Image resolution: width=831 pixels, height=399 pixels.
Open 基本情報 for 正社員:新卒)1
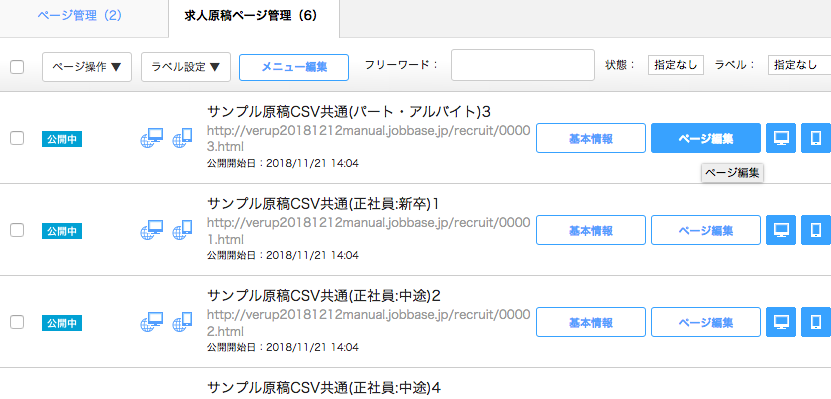[x=591, y=230]
